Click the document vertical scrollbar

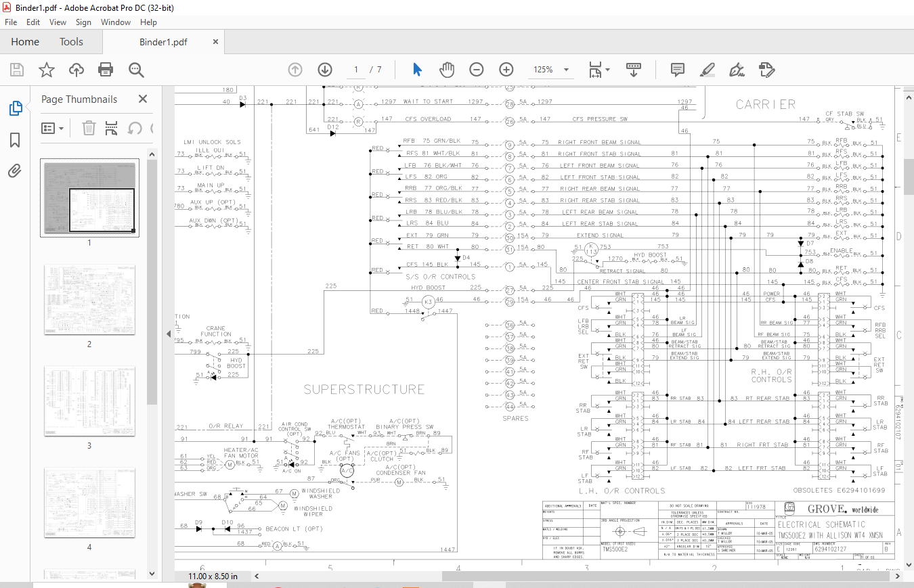click(909, 176)
